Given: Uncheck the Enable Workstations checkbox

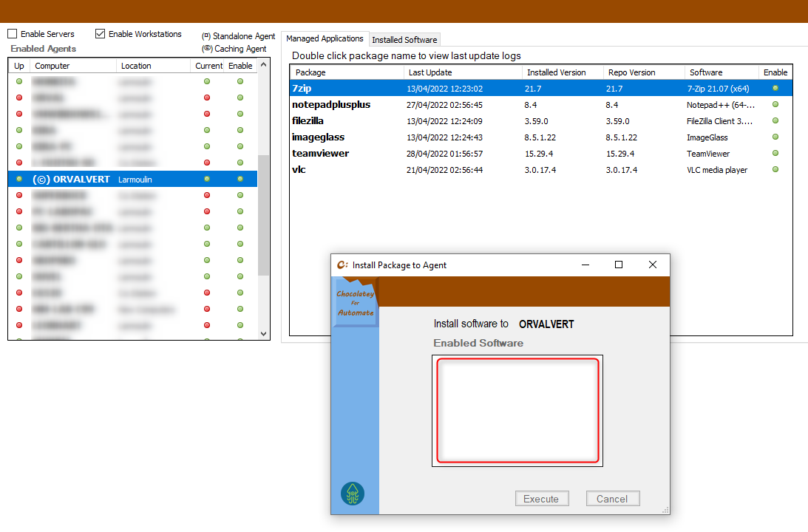Looking at the screenshot, I should pyautogui.click(x=100, y=34).
